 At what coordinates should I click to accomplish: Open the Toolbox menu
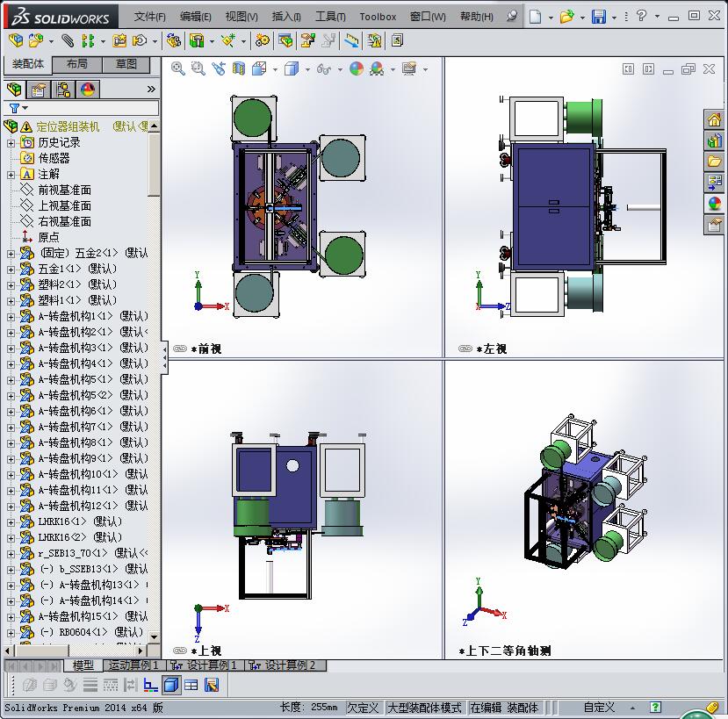378,17
